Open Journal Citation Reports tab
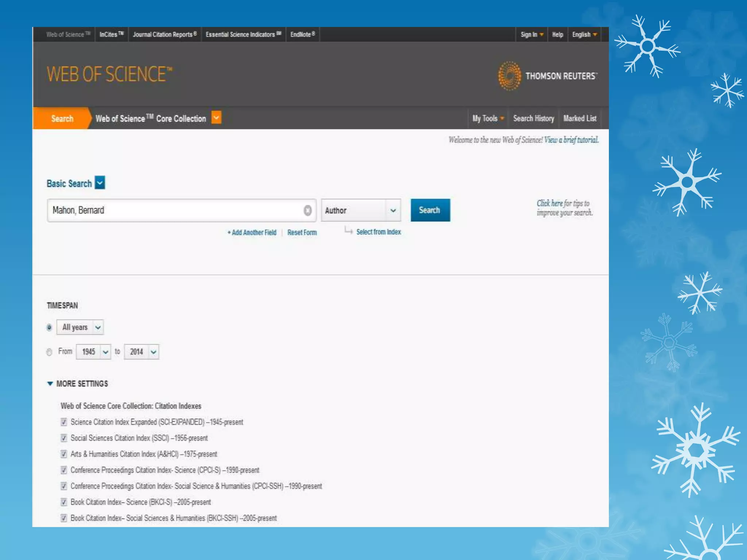747x560 pixels. tap(165, 35)
